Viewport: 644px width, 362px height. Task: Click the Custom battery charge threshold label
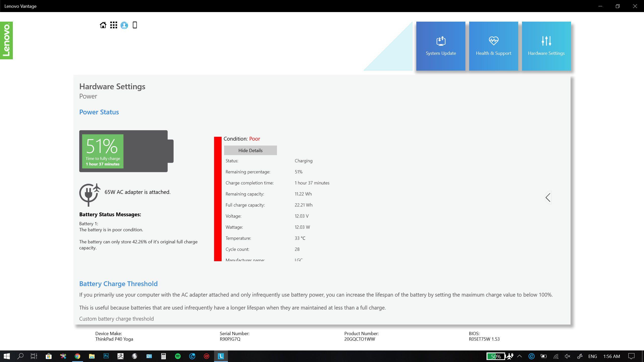[116, 319]
